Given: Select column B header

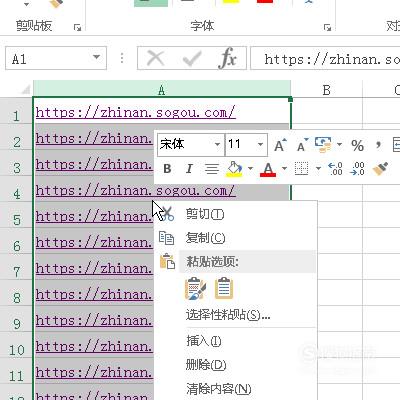Looking at the screenshot, I should pyautogui.click(x=327, y=89).
